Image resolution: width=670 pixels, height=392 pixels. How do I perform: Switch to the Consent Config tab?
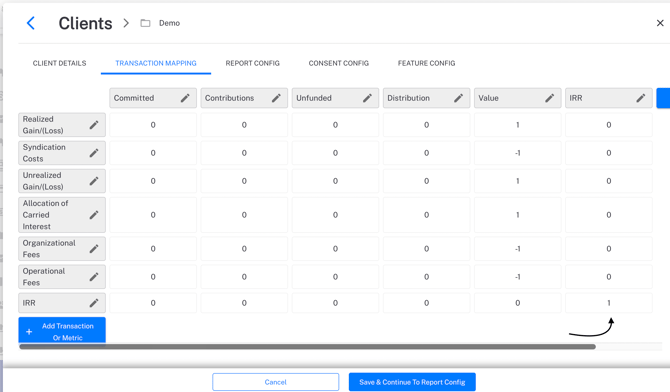point(339,63)
